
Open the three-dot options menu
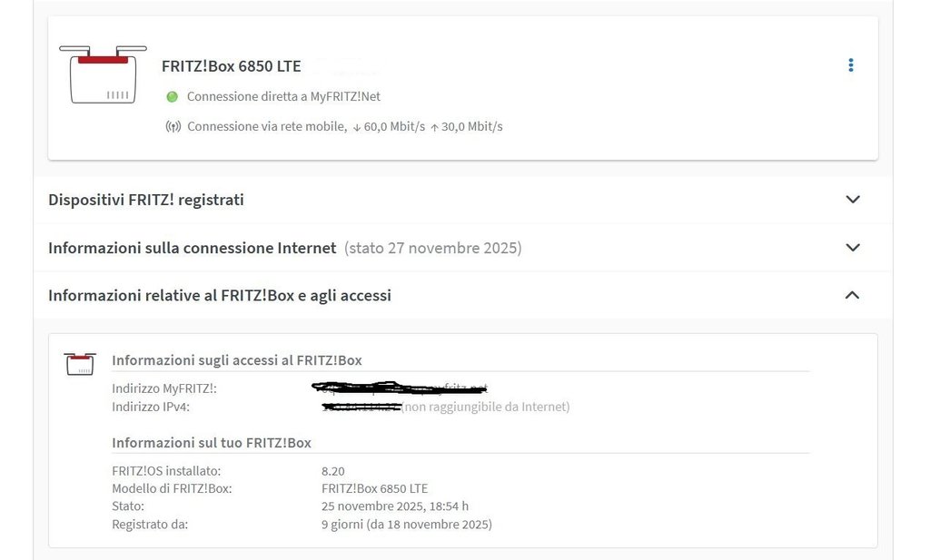851,65
